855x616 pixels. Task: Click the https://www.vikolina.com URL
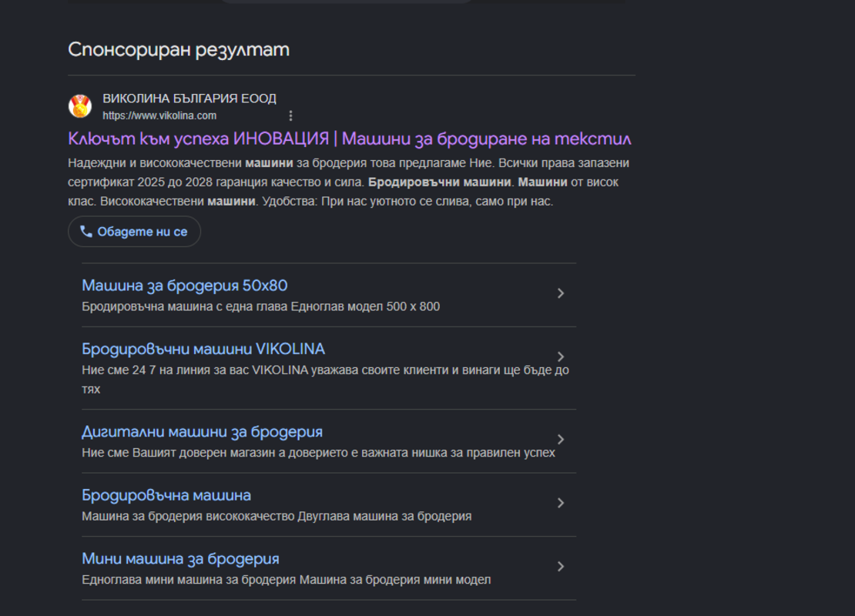tap(159, 115)
